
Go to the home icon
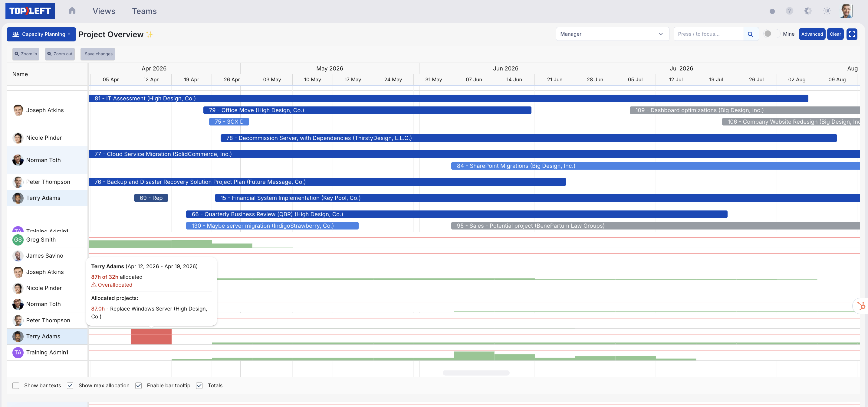point(72,11)
